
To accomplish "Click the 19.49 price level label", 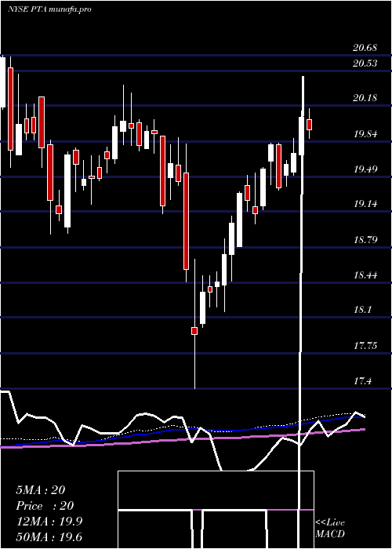I will pos(365,169).
